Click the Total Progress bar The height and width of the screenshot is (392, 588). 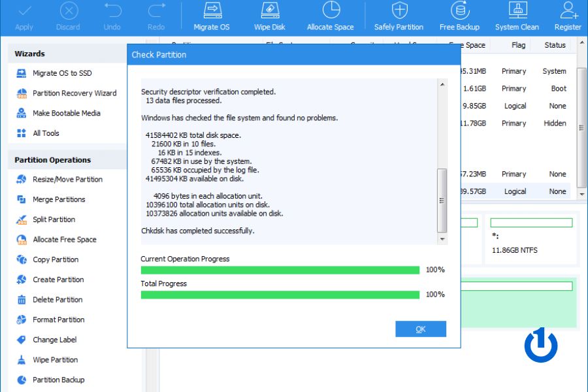[280, 295]
